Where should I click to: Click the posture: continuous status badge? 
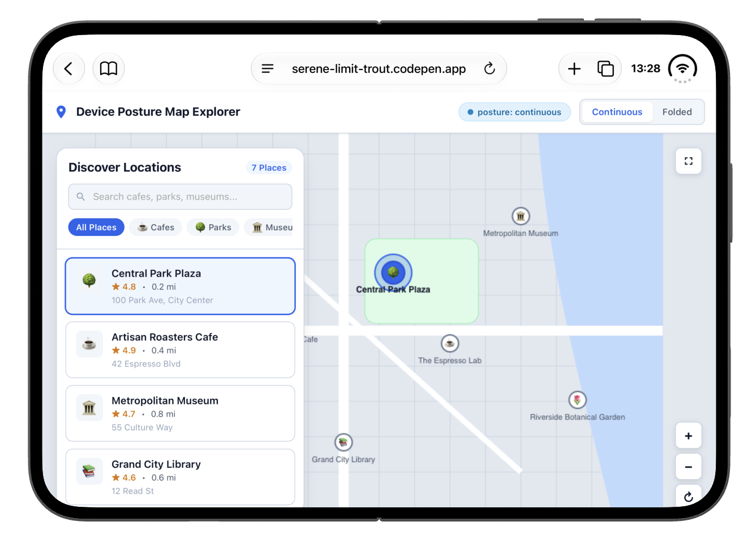[514, 112]
